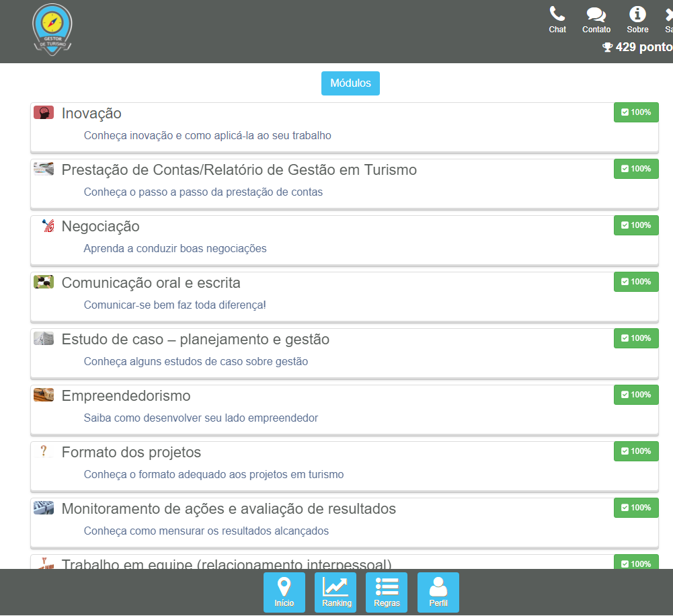This screenshot has height=616, width=673.
Task: Click 'Conheça inovação e como aplicá-la' description
Action: click(x=207, y=136)
